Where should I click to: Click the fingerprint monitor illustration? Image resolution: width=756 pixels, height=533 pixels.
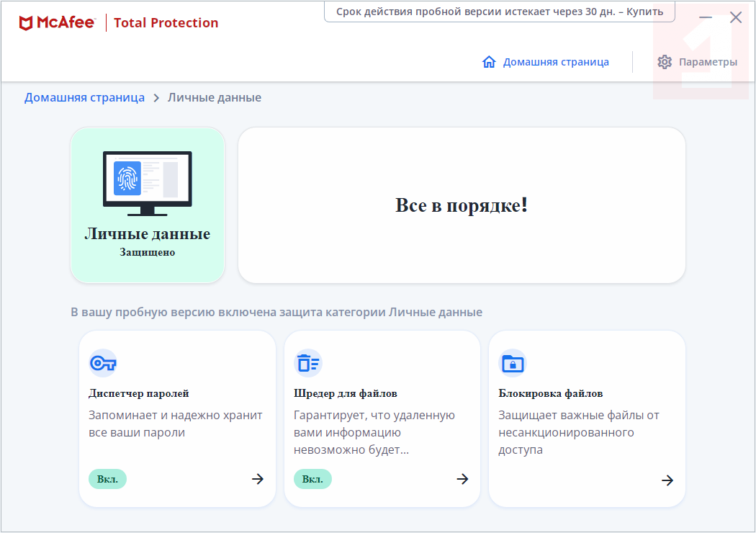point(148,183)
